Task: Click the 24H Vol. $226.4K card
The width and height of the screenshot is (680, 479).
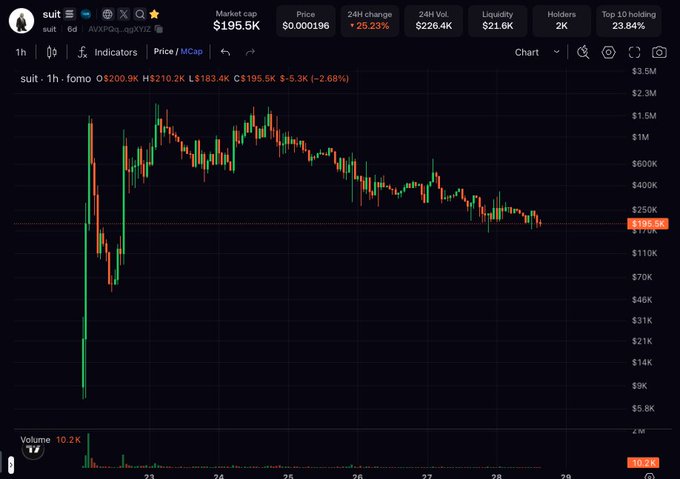Action: point(434,20)
